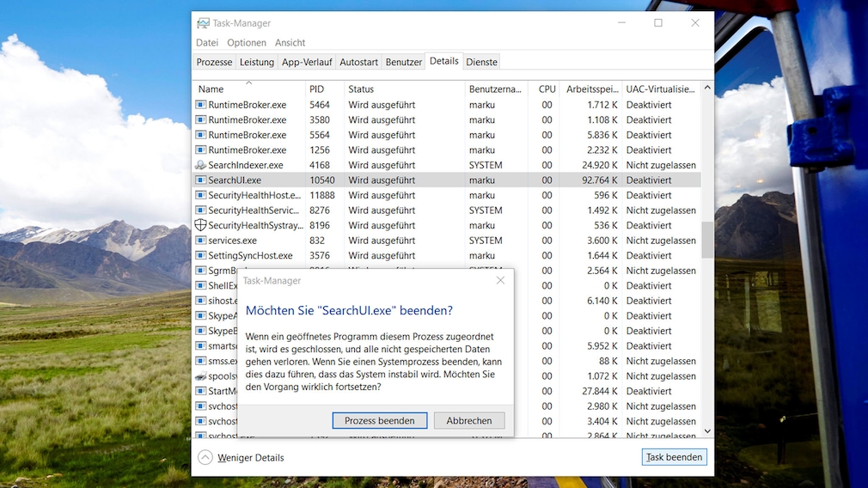Click the scroll-down arrow of the process list
The height and width of the screenshot is (488, 868).
point(707,431)
